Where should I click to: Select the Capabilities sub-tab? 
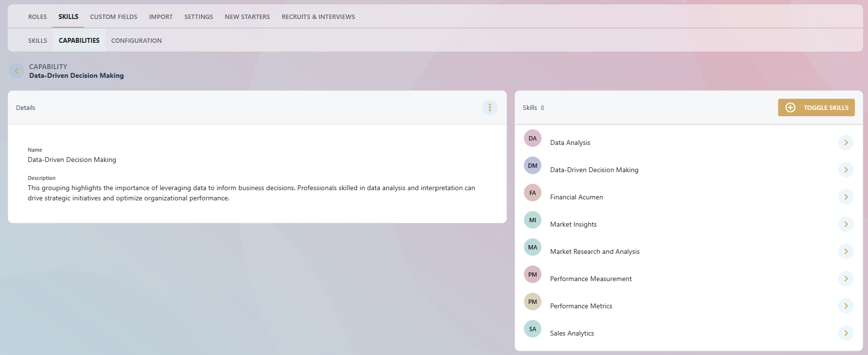pyautogui.click(x=79, y=40)
